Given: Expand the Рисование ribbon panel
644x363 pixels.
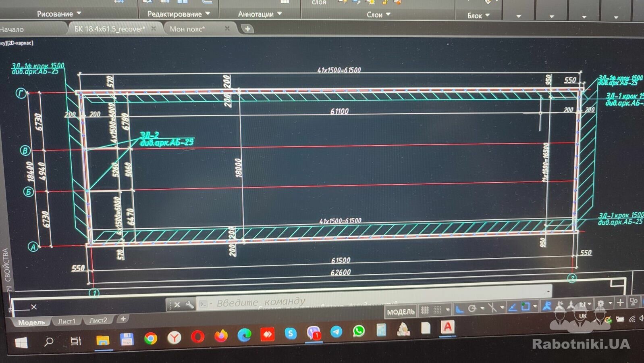Looking at the screenshot, I should (x=59, y=14).
